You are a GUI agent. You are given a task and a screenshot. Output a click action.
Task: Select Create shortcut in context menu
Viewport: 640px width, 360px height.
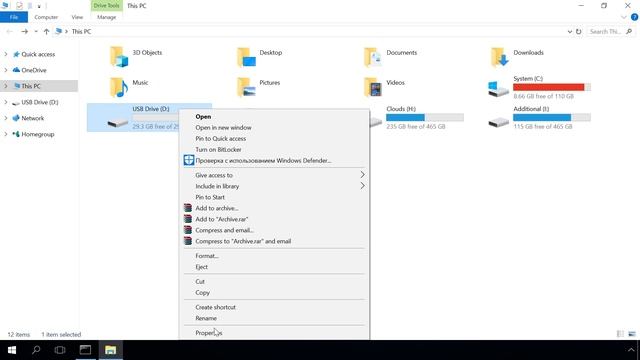point(274,307)
